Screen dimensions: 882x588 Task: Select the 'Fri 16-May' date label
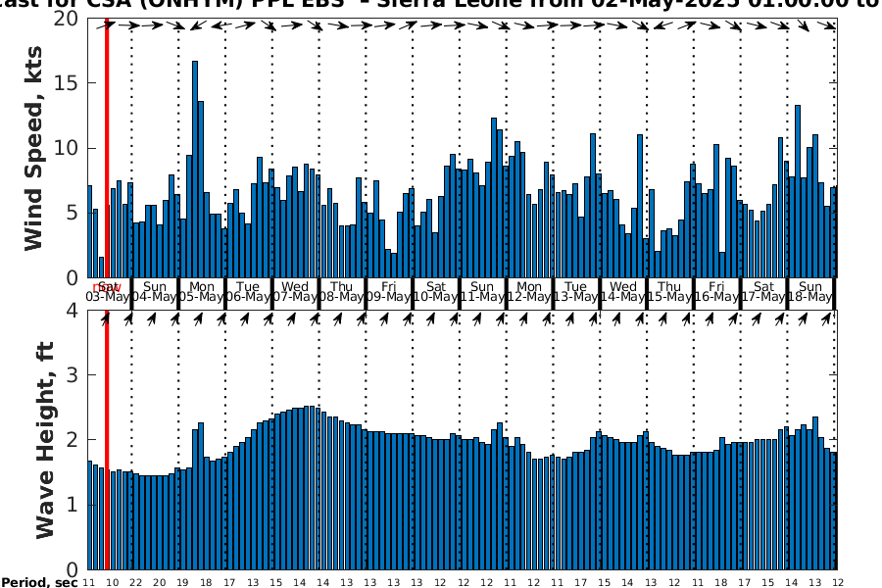pos(716,291)
